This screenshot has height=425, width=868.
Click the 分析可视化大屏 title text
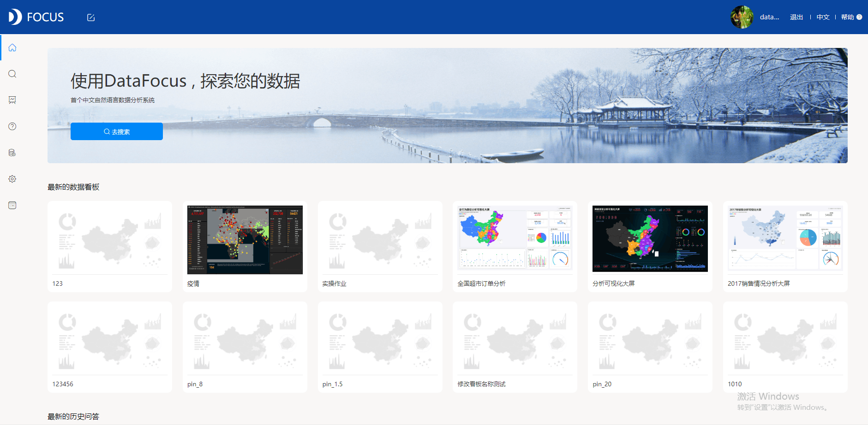pyautogui.click(x=614, y=283)
